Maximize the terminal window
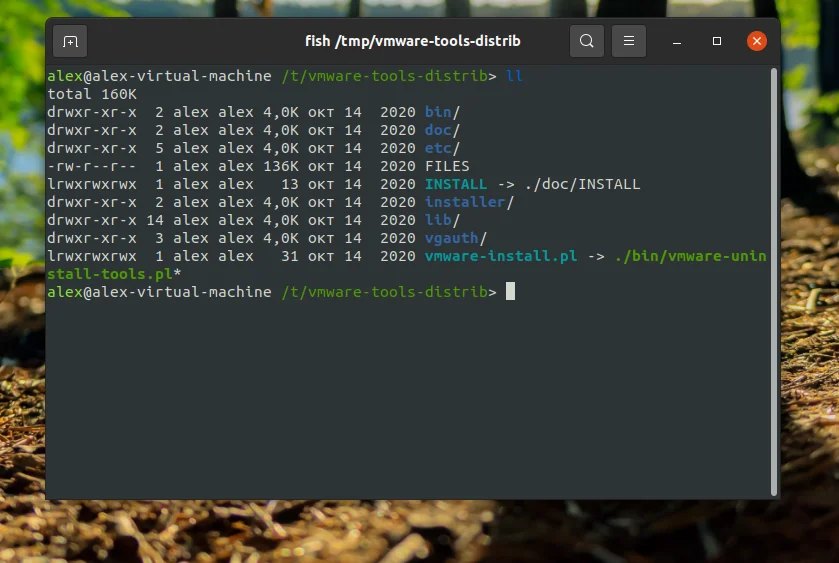839x563 pixels. point(717,41)
